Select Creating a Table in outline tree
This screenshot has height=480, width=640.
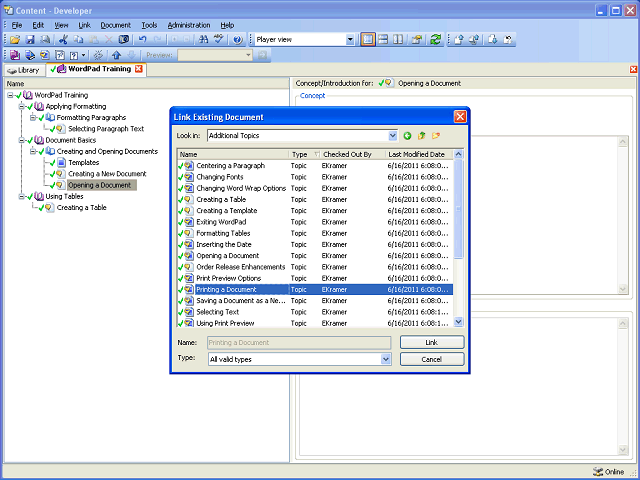click(x=82, y=208)
